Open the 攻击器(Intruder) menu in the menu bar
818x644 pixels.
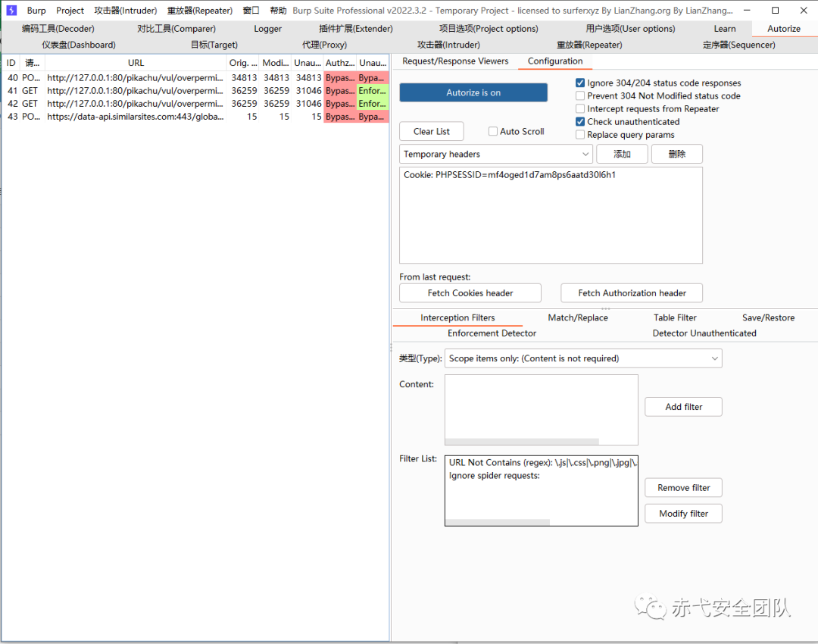125,11
